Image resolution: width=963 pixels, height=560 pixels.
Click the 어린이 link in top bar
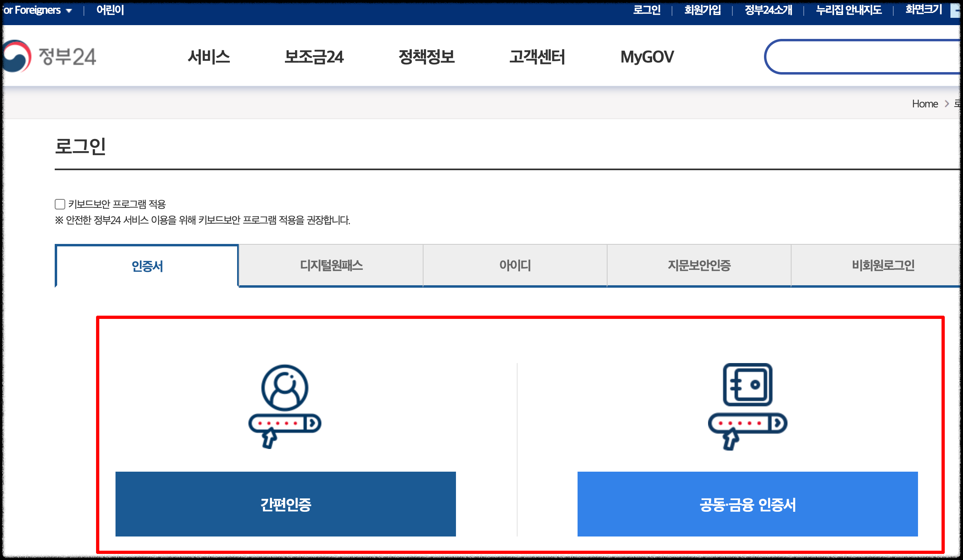coord(110,10)
